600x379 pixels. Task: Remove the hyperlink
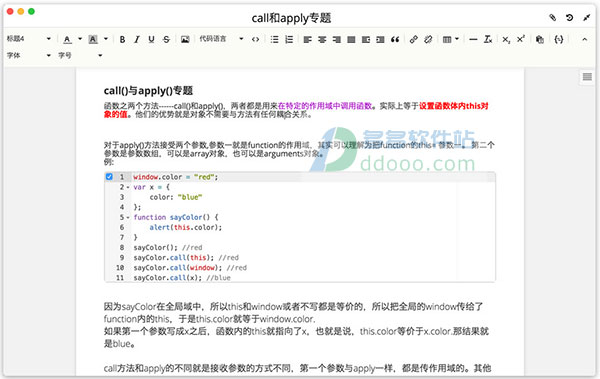click(x=428, y=39)
